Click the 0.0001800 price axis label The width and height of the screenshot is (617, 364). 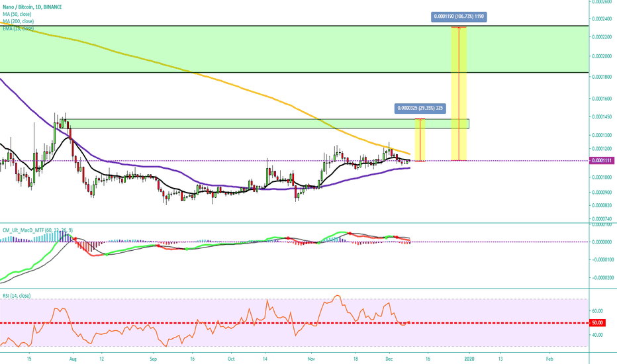pos(602,76)
